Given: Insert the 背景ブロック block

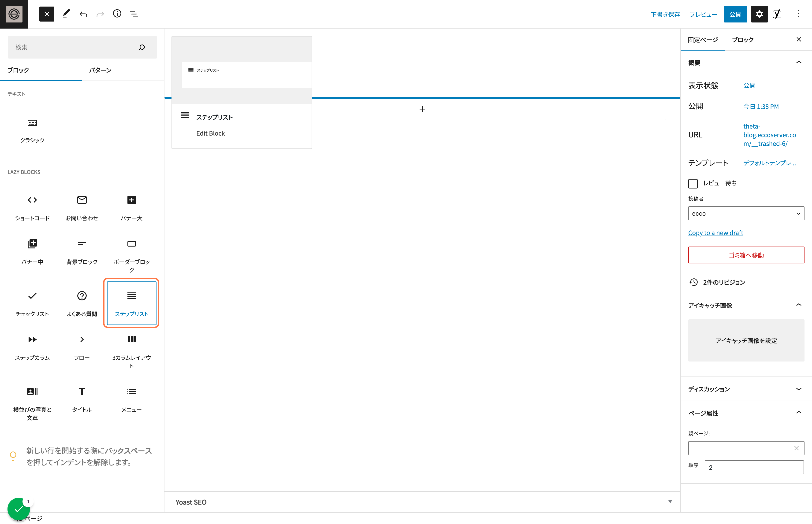Looking at the screenshot, I should 82,252.
